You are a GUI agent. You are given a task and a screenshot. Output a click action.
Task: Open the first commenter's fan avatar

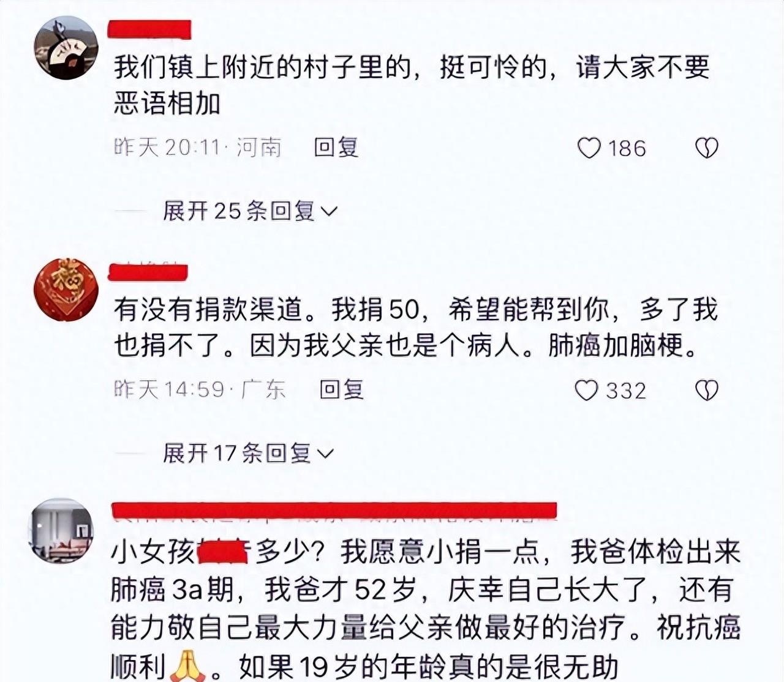click(66, 48)
